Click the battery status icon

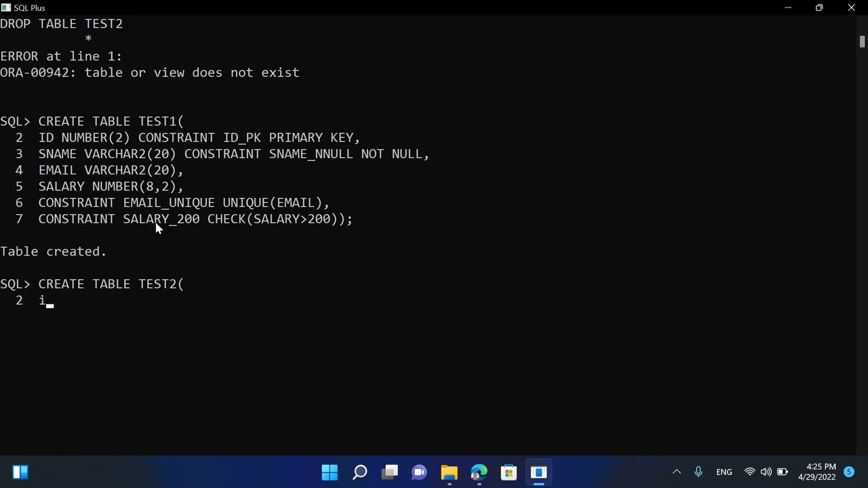(x=782, y=472)
